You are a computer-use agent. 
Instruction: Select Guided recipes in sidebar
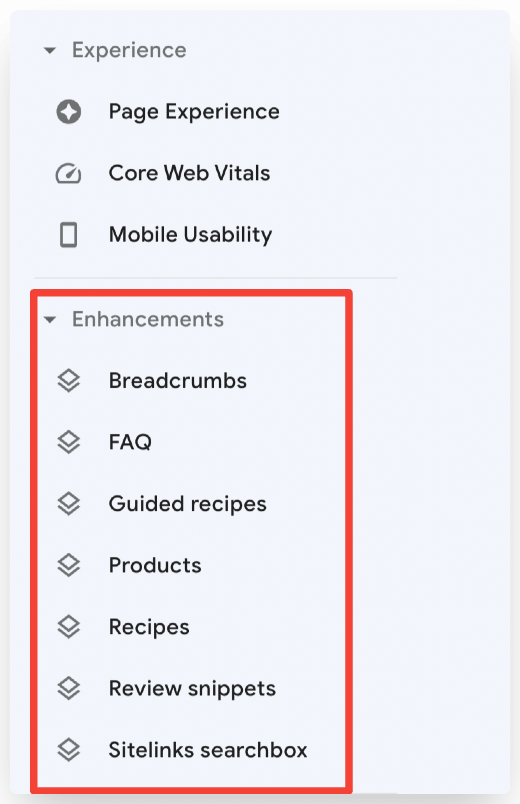(187, 504)
